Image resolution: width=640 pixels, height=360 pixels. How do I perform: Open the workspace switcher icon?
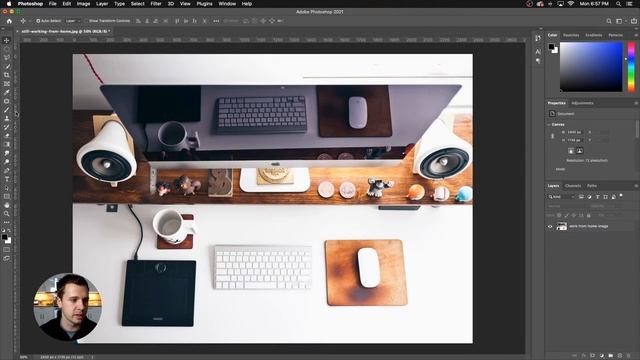[x=620, y=21]
